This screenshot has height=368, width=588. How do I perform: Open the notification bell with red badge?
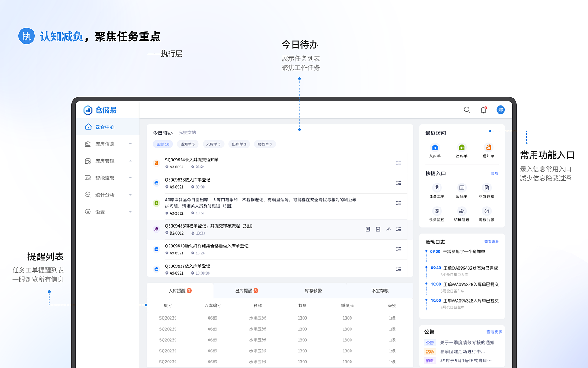(483, 110)
